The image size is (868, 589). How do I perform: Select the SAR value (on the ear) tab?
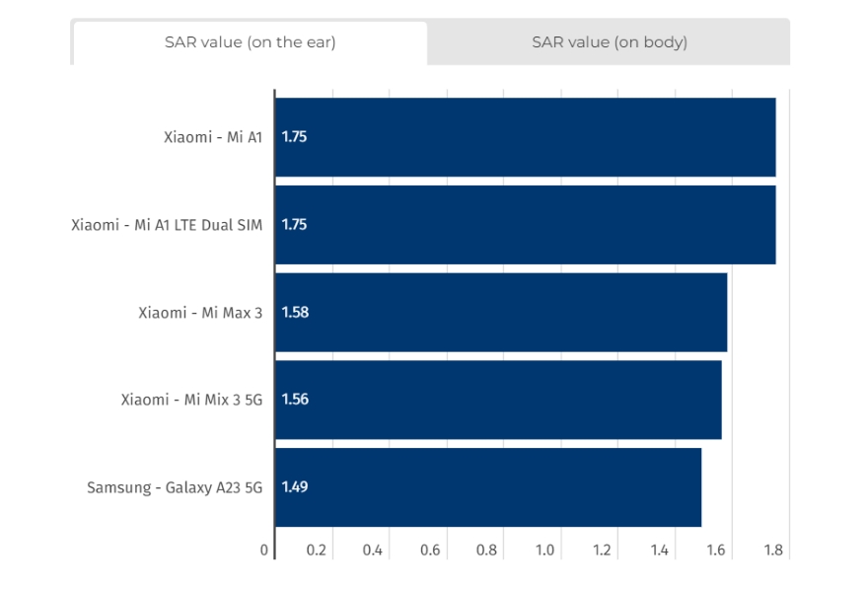(250, 42)
